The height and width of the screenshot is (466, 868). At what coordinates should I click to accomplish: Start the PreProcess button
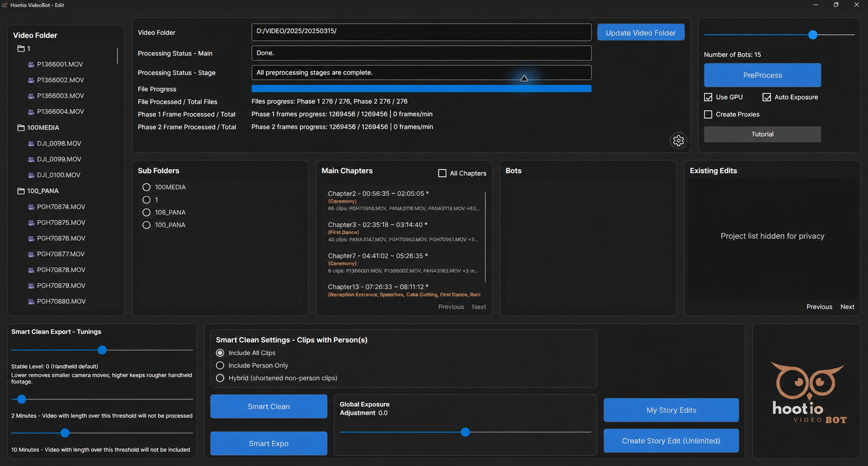762,75
